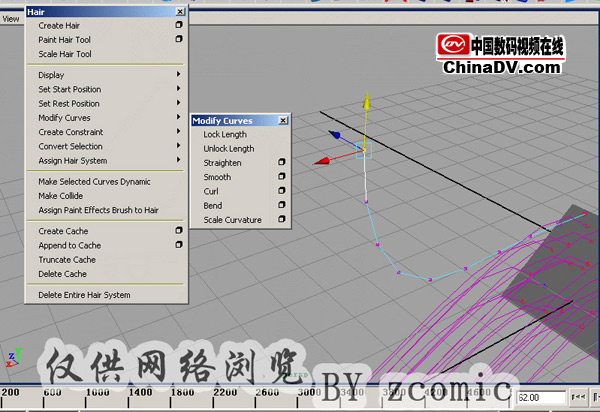The height and width of the screenshot is (412, 600).
Task: Open Curl option box
Action: (x=282, y=191)
